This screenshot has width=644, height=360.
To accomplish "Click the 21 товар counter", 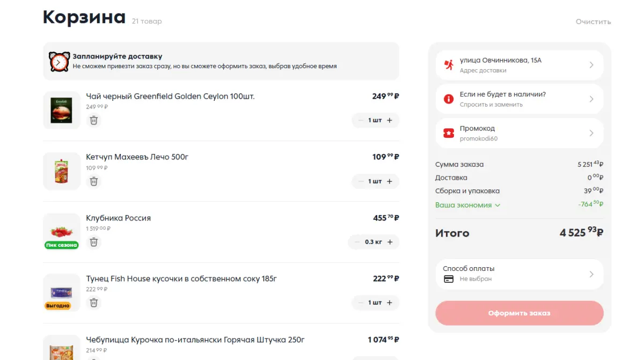I will click(x=147, y=21).
